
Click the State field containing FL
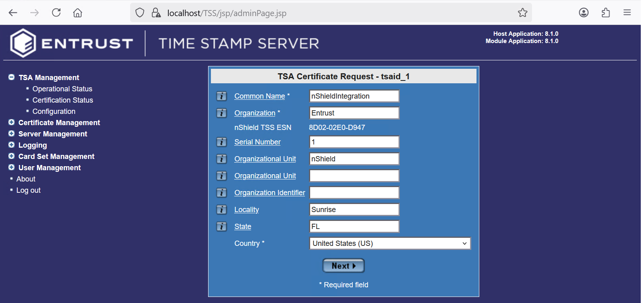pyautogui.click(x=354, y=227)
